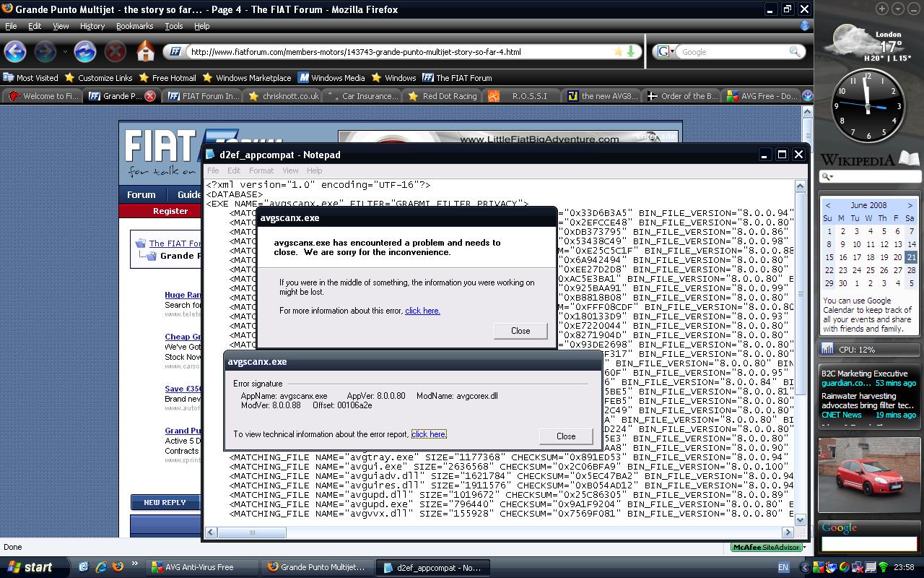This screenshot has width=924, height=578.
Task: Click the Wikipedia gadget book icon
Action: tap(909, 158)
